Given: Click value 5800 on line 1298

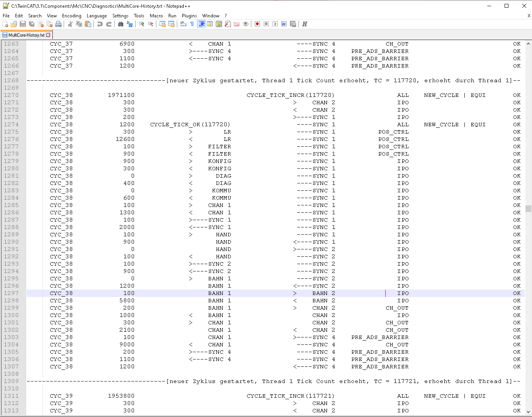Looking at the screenshot, I should [x=127, y=300].
